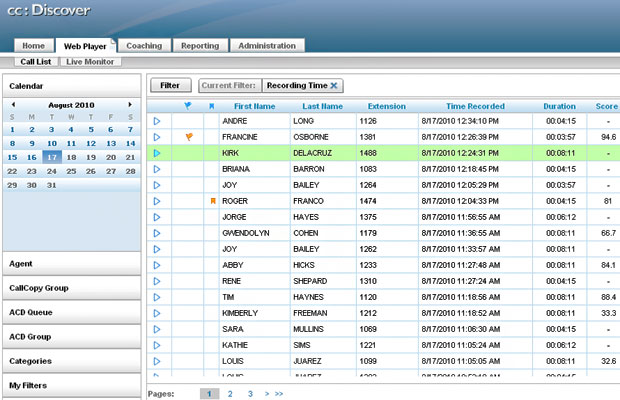This screenshot has width=620, height=400.
Task: Expand the CallCopy Group panel
Action: tap(72, 288)
